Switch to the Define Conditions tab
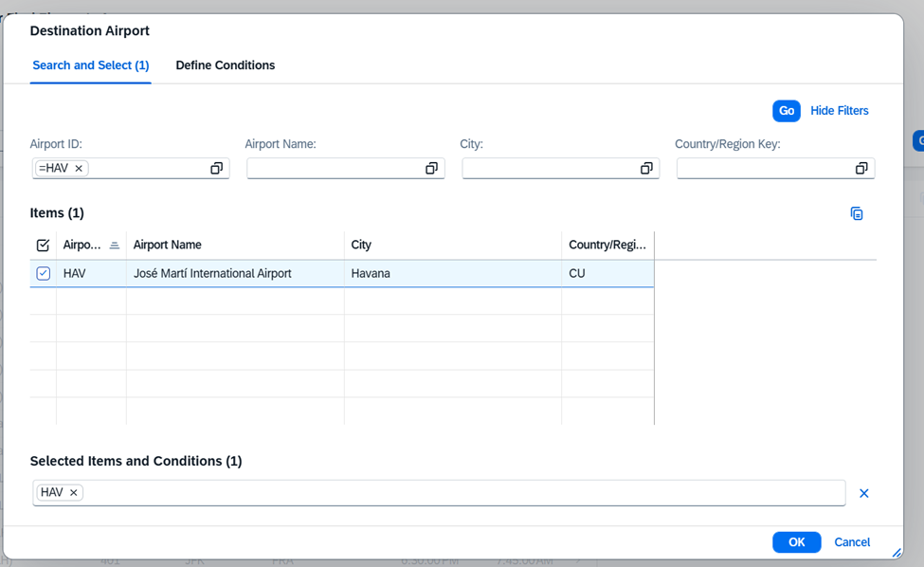Image resolution: width=924 pixels, height=567 pixels. (226, 65)
